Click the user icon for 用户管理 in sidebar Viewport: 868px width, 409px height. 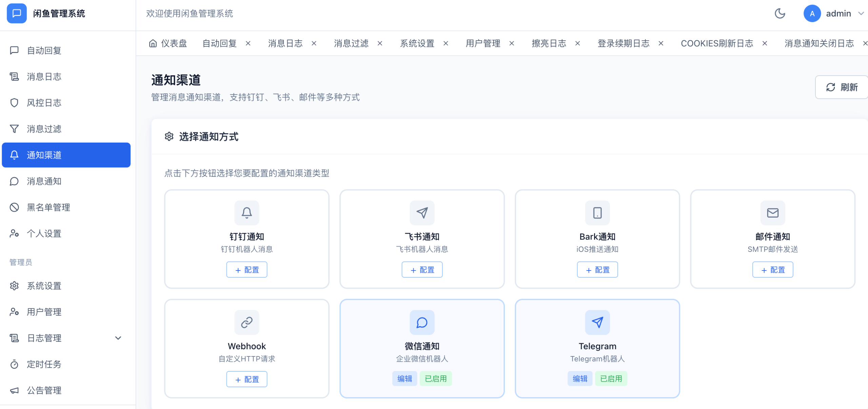point(14,312)
